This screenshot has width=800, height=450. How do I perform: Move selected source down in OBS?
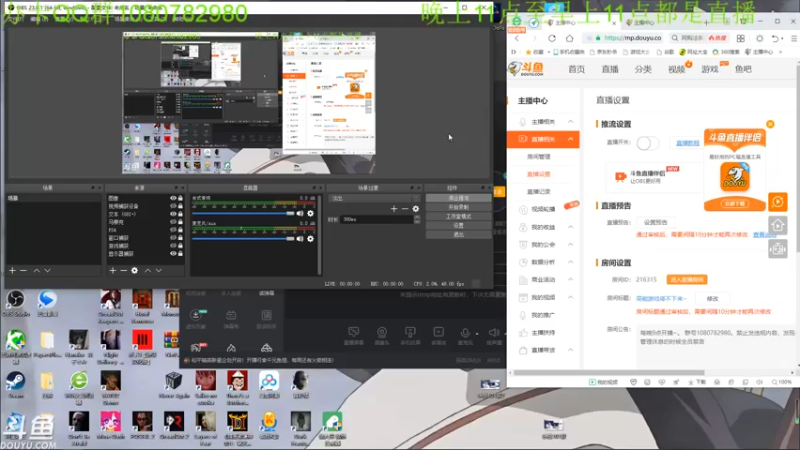point(159,270)
